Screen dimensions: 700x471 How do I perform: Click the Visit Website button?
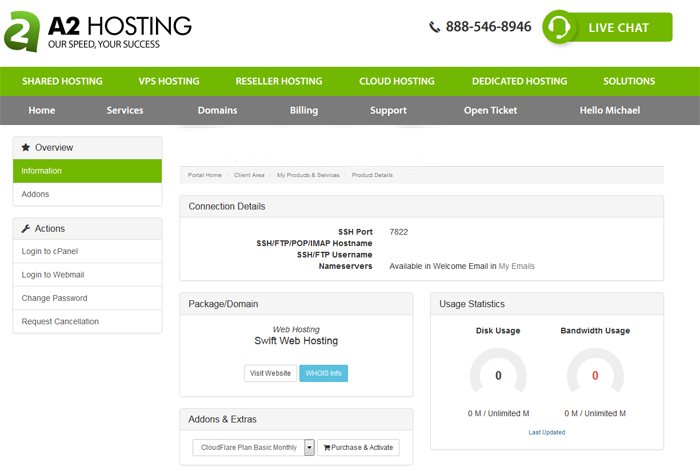270,373
